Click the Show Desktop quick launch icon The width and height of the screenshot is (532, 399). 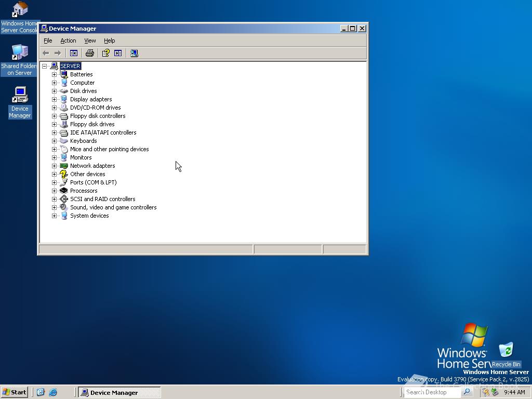coord(41,392)
